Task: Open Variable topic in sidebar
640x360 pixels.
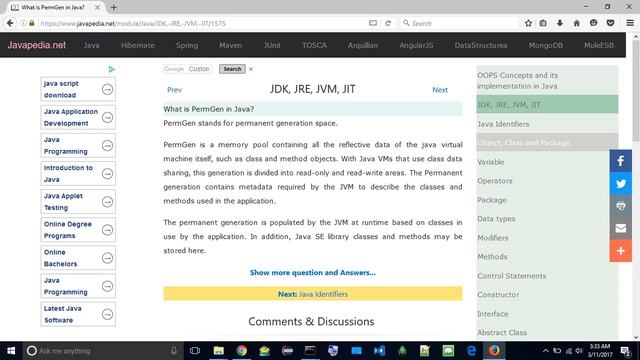Action: tap(547, 162)
